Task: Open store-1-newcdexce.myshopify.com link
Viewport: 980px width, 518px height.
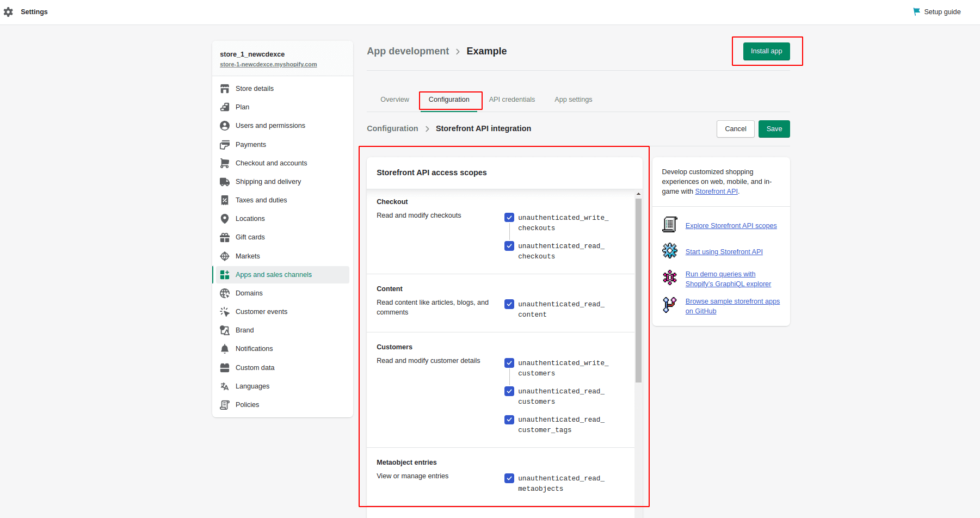Action: 268,64
